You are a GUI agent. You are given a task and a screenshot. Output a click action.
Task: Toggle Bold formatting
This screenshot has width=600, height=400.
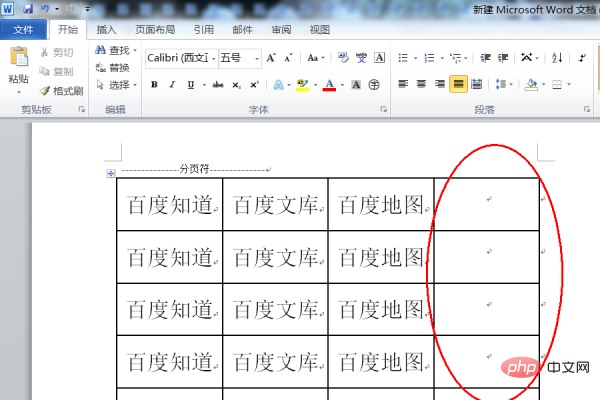pos(155,85)
